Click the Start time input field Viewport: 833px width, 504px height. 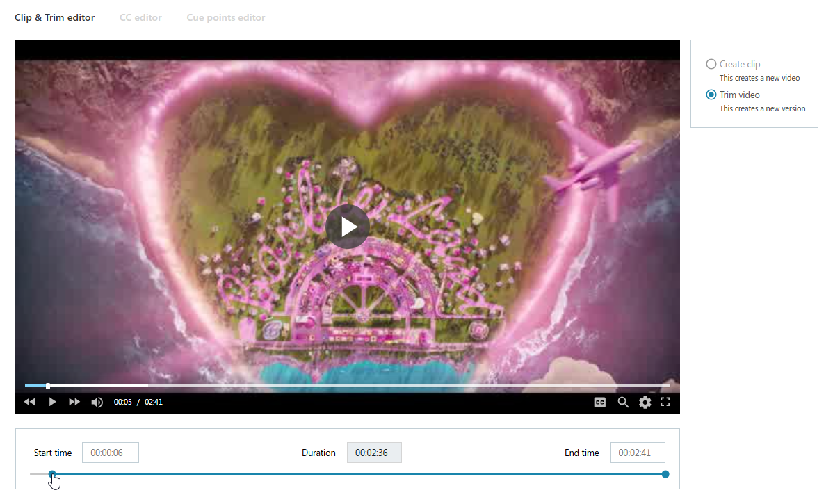click(111, 453)
